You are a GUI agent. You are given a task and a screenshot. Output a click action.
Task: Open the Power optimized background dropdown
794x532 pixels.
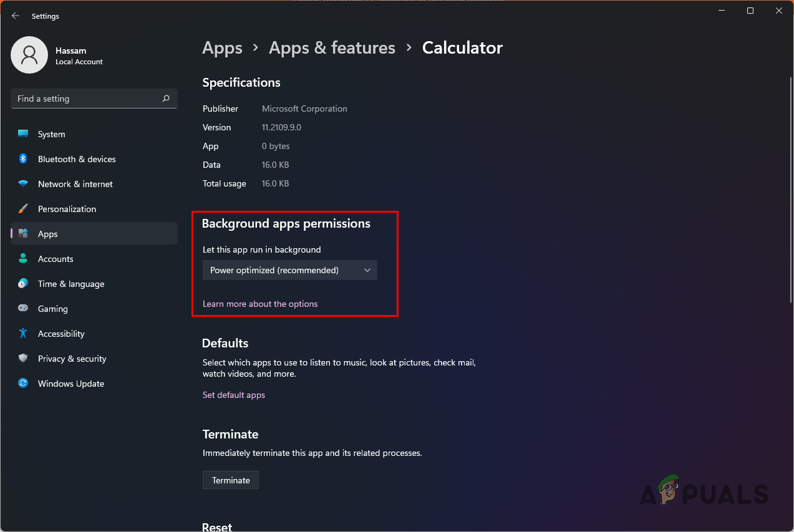[290, 270]
